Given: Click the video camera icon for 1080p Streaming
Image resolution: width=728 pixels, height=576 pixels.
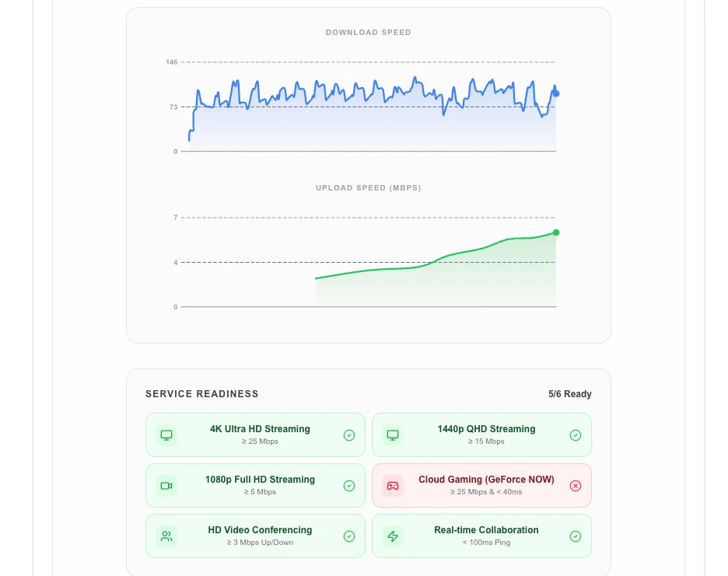Looking at the screenshot, I should [166, 486].
